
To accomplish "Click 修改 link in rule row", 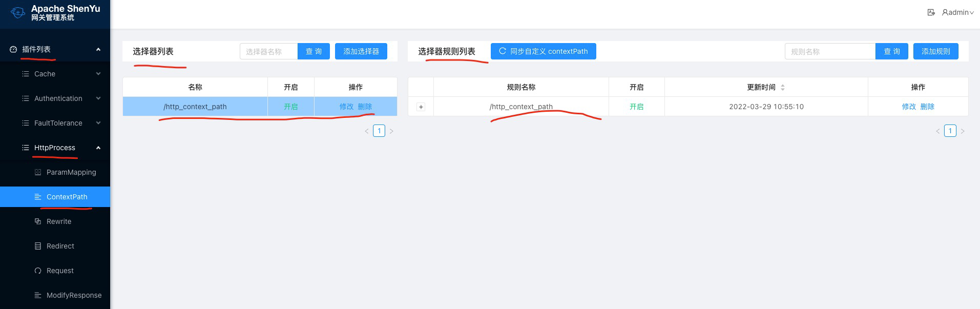I will click(908, 107).
